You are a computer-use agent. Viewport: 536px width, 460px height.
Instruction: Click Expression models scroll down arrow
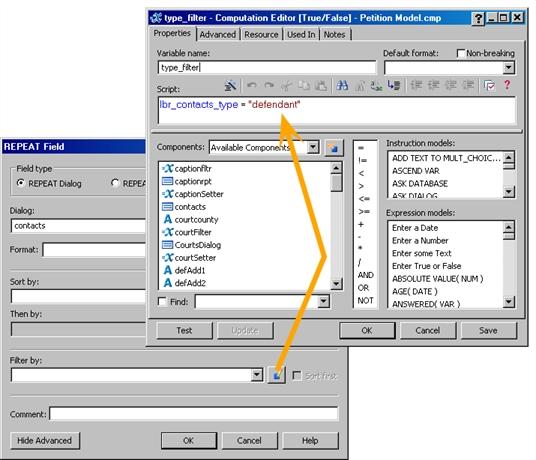(x=509, y=301)
